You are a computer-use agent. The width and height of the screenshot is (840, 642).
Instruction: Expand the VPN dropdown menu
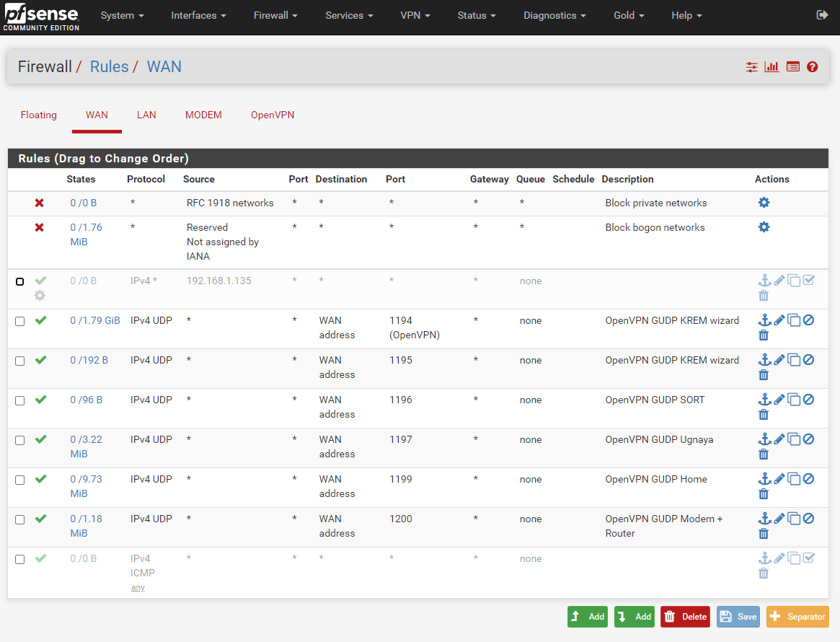coord(415,16)
